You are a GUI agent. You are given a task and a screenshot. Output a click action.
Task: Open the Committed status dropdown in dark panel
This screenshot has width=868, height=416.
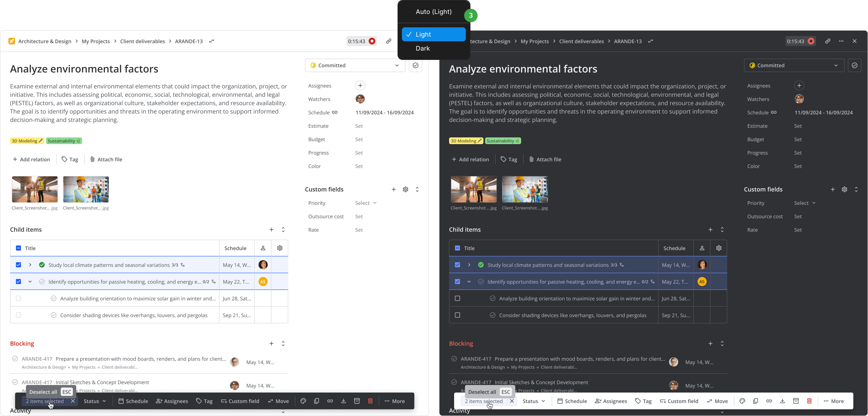pyautogui.click(x=793, y=65)
